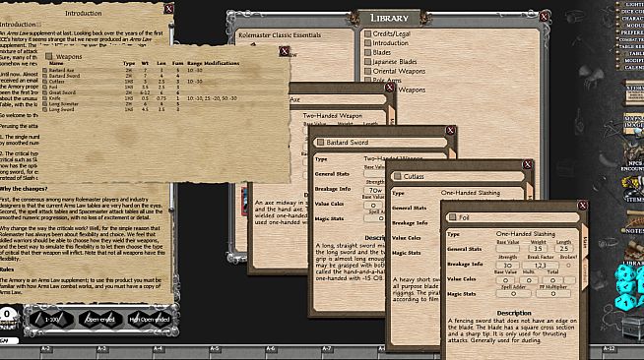The height and width of the screenshot is (360, 644).
Task: Edit Strength value 30 on Foil sheet
Action: (508, 266)
